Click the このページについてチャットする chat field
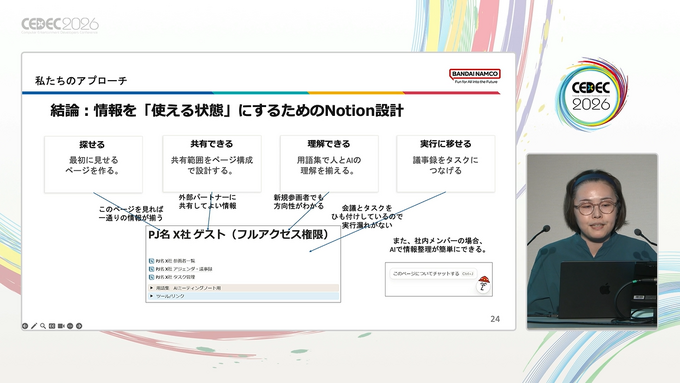Screen dimensions: 680x383 432,274
